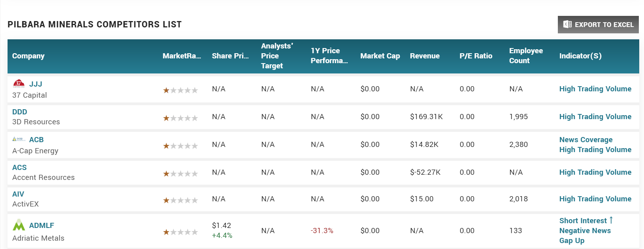Sort table by Revenue column header
Image resolution: width=644 pixels, height=249 pixels.
pyautogui.click(x=425, y=56)
